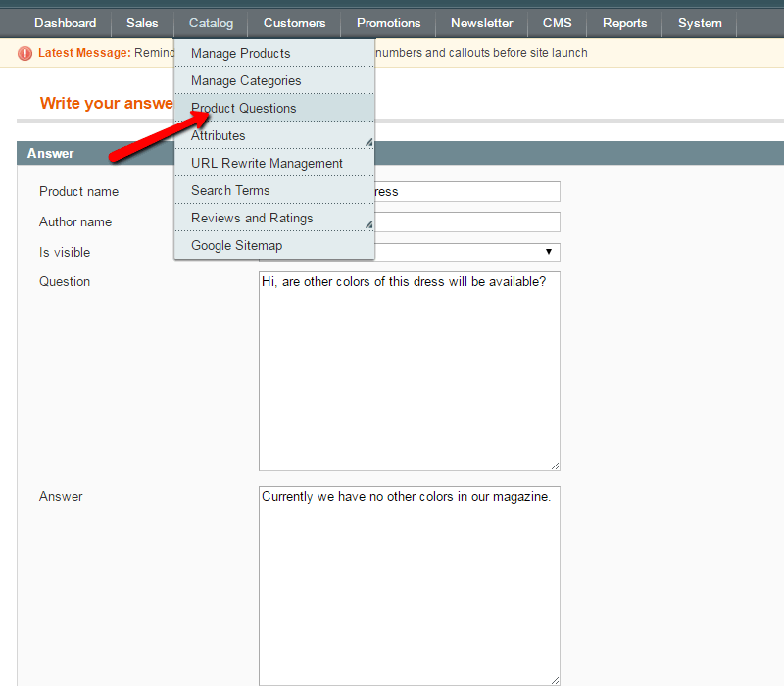Viewport: 784px width, 686px height.
Task: Open the Newsletter menu
Action: [481, 23]
